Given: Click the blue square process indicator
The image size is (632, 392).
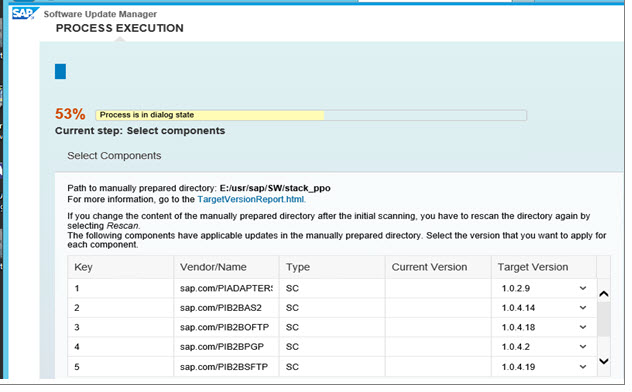Looking at the screenshot, I should click(60, 71).
